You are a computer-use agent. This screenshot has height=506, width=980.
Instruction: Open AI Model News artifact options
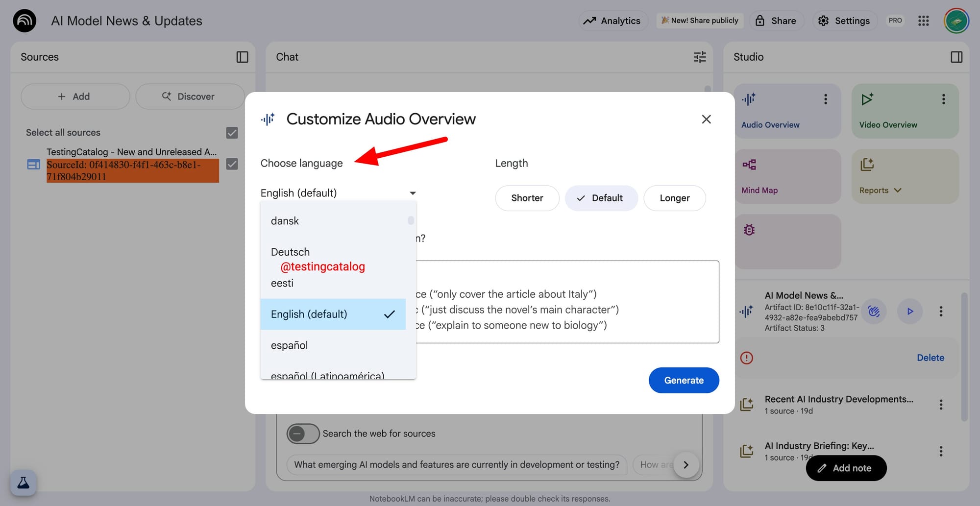click(x=941, y=311)
